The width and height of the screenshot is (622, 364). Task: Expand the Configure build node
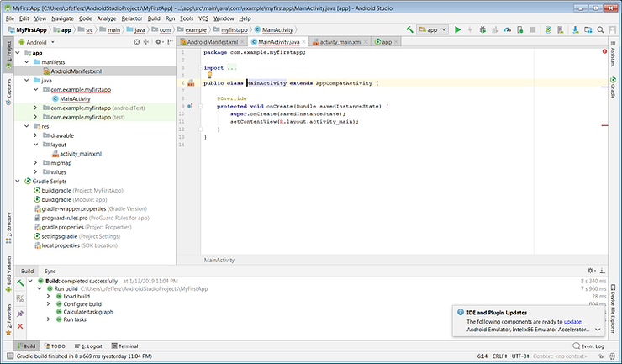click(x=50, y=303)
